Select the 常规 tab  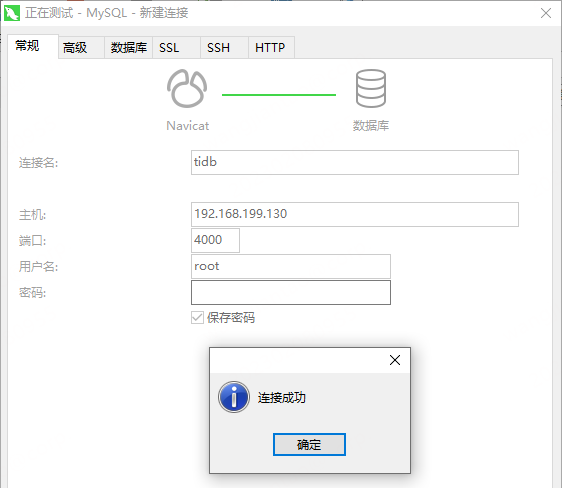click(x=33, y=46)
